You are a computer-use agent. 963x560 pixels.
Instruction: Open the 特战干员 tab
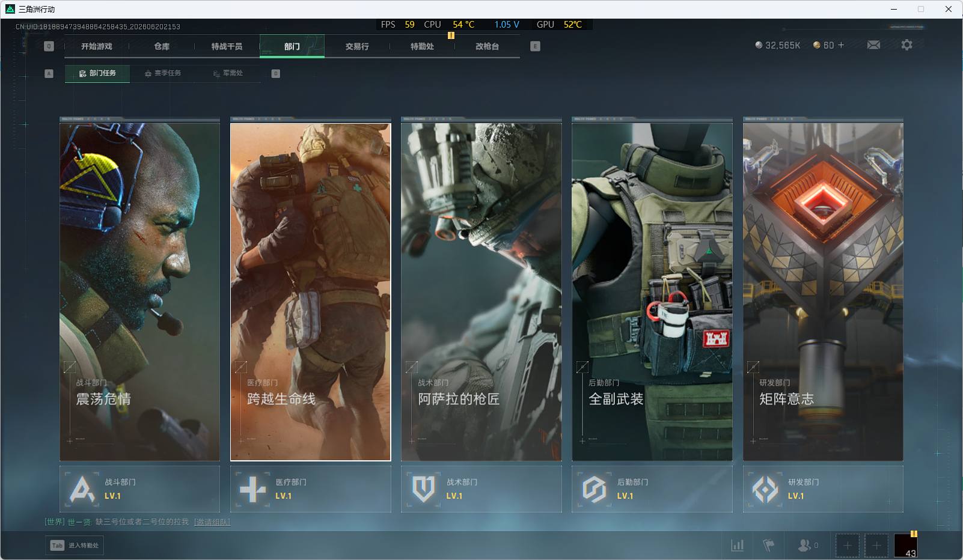coord(227,46)
